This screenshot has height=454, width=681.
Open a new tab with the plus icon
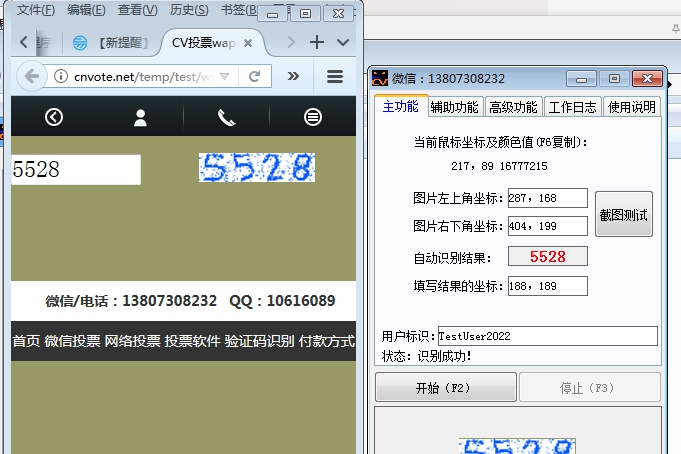pos(317,42)
